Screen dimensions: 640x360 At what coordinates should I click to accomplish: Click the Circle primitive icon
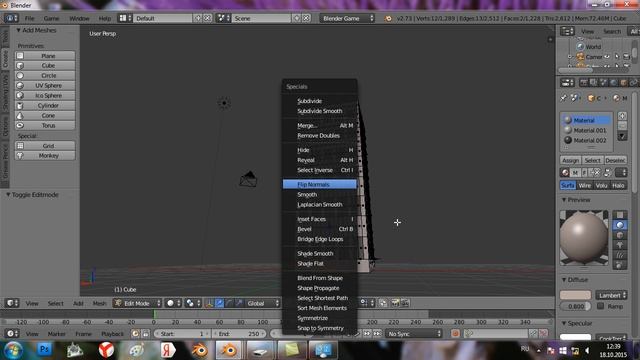pos(20,76)
